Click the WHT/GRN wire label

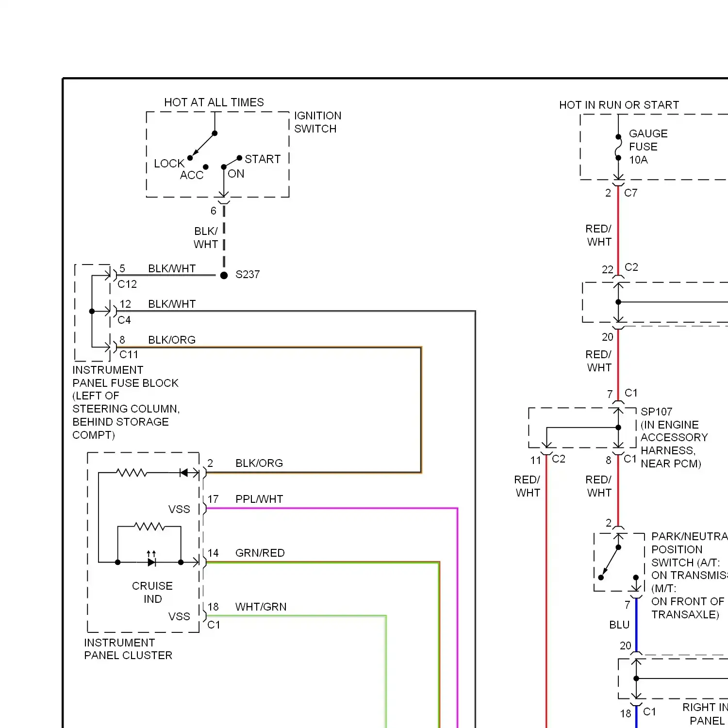point(261,607)
